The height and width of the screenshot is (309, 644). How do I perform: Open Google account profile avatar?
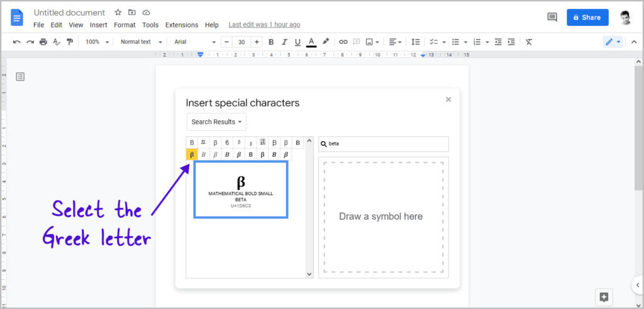[626, 17]
